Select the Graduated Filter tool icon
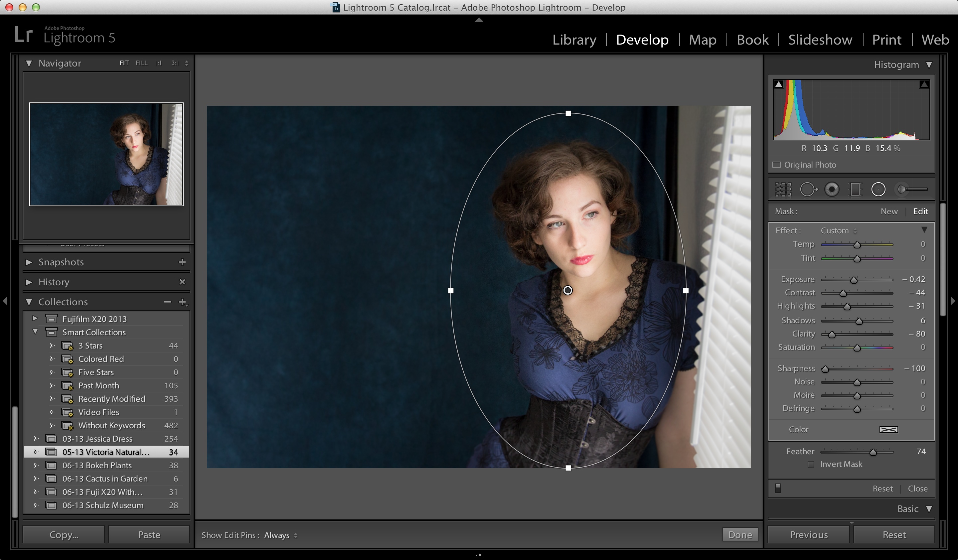 click(855, 189)
